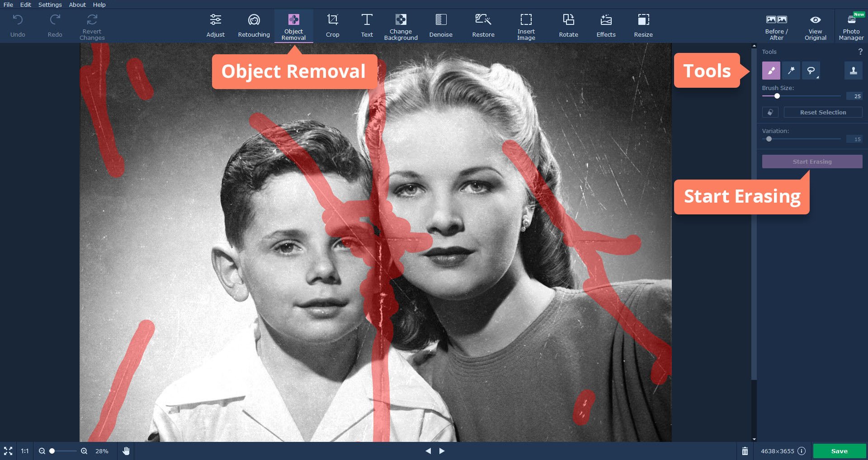The image size is (868, 460).
Task: Select the selection brush tool
Action: tap(771, 71)
